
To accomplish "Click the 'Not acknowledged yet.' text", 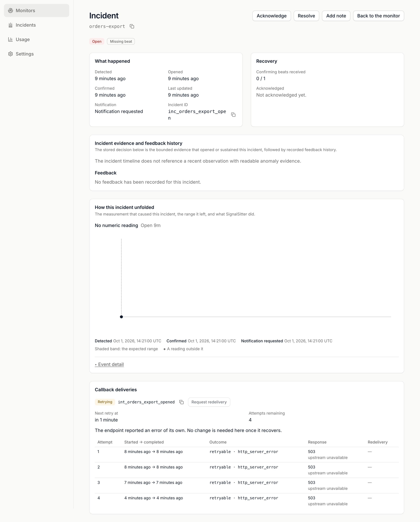I will [281, 95].
